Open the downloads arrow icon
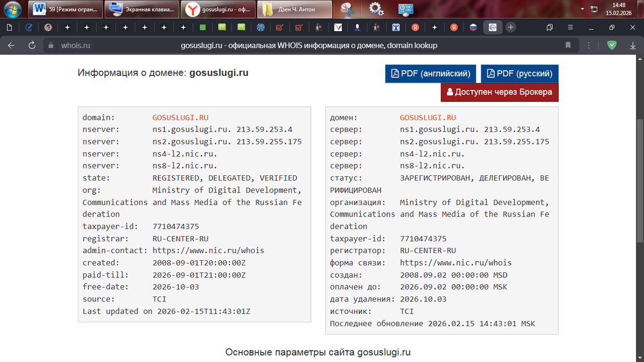 point(633,46)
